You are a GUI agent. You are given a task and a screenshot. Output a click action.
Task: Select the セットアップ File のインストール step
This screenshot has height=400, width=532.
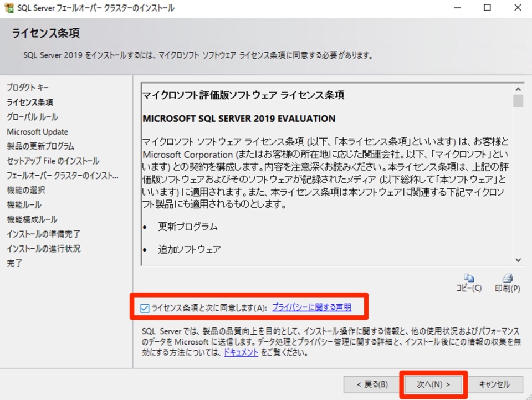click(x=53, y=161)
